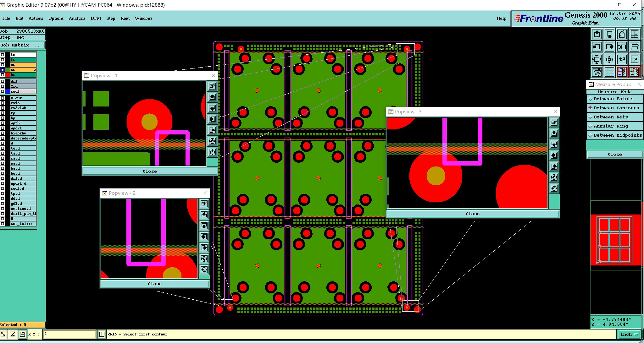This screenshot has width=644, height=343.
Task: Click the exclamation execute icon beside XY field
Action: coord(102,334)
